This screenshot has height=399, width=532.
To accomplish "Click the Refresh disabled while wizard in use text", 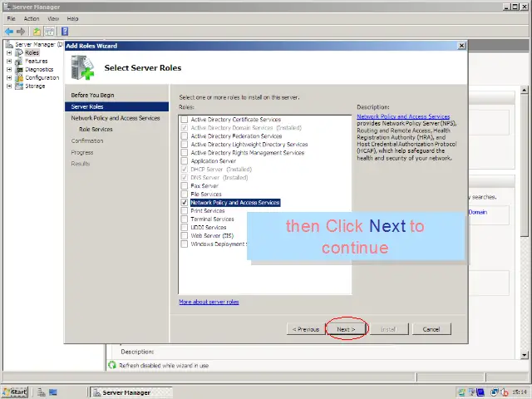I will click(x=164, y=366).
